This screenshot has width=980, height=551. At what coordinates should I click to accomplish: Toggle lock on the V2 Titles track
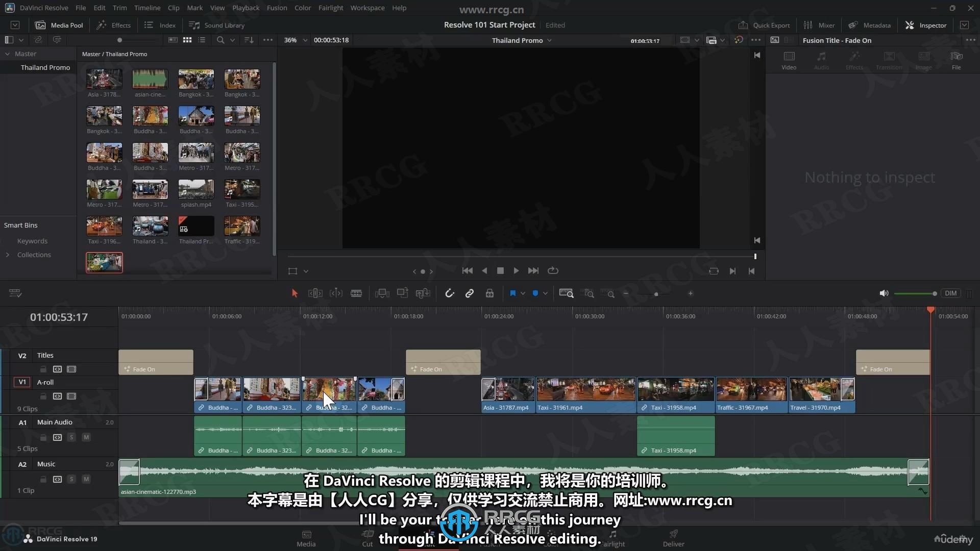pyautogui.click(x=43, y=369)
